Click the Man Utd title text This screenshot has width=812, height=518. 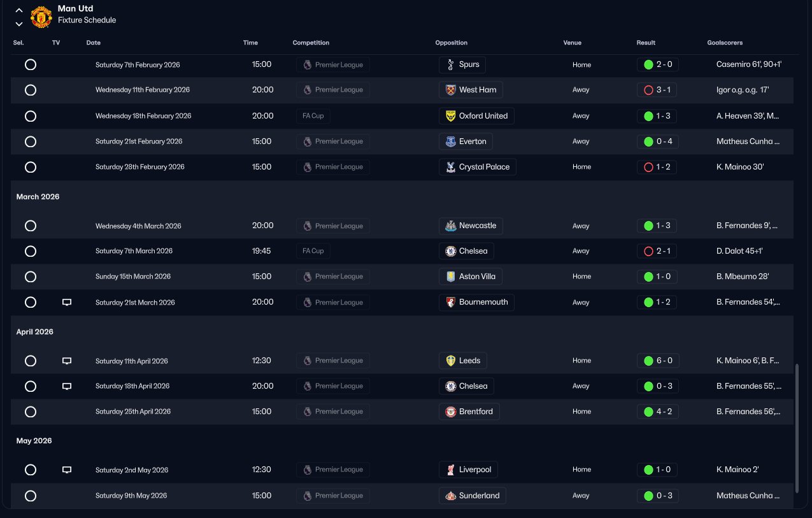[x=75, y=9]
